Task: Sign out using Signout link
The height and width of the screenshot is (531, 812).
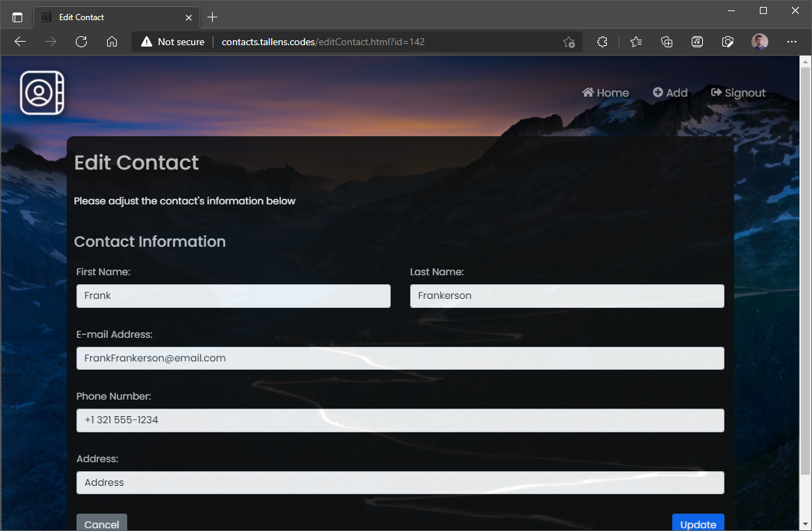Action: [738, 92]
